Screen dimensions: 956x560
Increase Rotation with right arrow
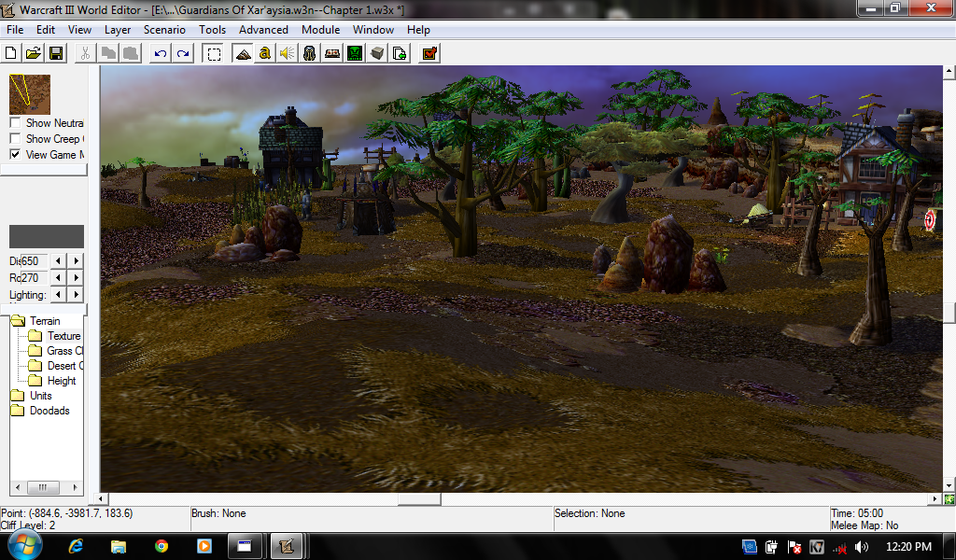point(77,277)
